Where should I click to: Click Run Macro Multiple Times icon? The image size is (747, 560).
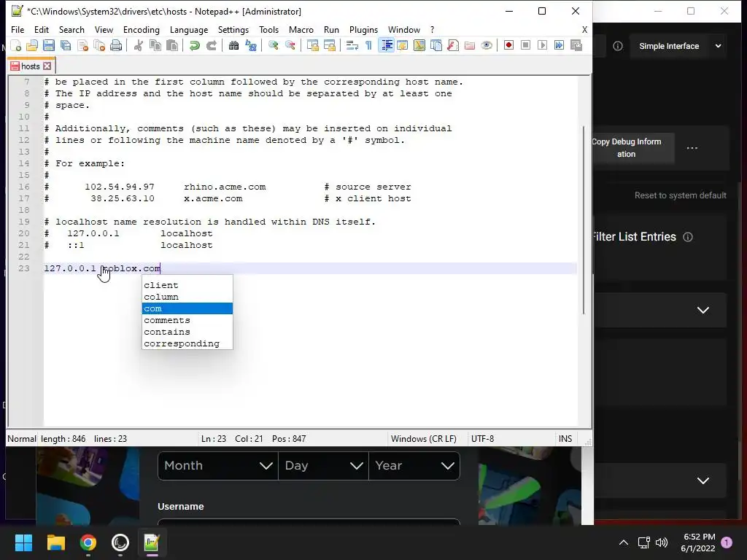point(560,45)
